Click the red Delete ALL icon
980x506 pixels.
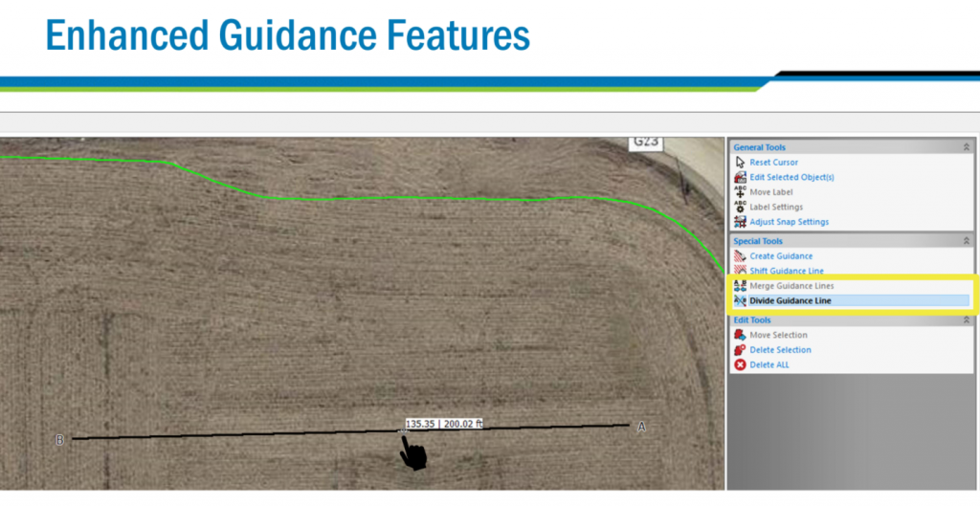point(740,364)
